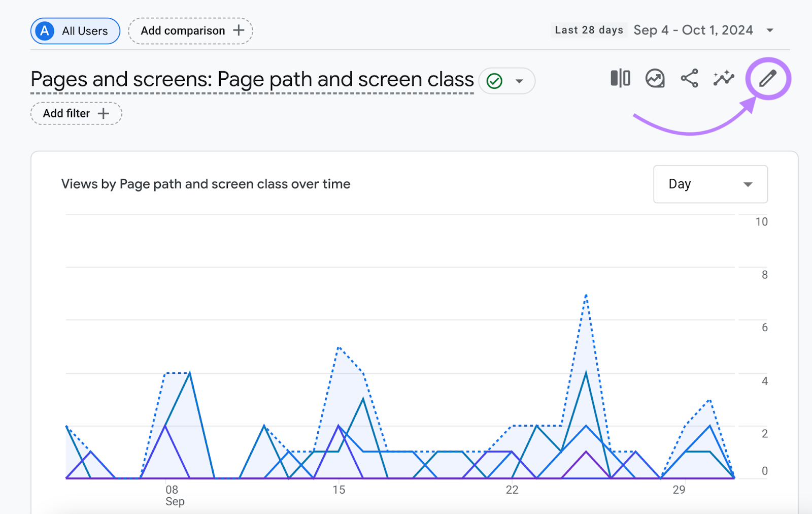Open the Day granularity dropdown
The image size is (812, 514).
[x=710, y=184]
